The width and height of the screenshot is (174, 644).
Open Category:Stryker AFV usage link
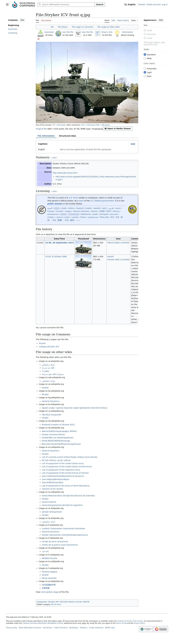(x=49, y=347)
